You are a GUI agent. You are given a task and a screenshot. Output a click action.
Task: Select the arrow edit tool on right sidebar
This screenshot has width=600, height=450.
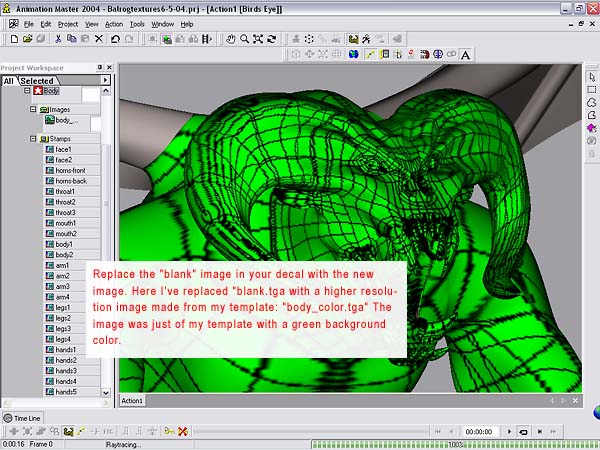tap(591, 77)
